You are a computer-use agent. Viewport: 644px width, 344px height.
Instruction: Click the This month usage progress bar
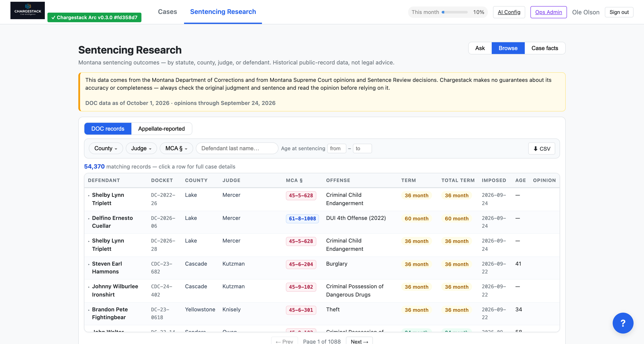pyautogui.click(x=454, y=12)
